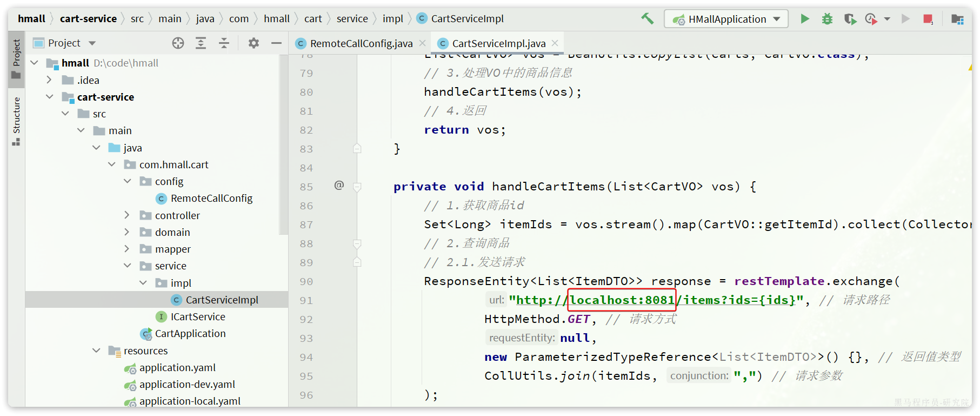Expand the controller package folder
This screenshot has width=980, height=416.
click(127, 215)
